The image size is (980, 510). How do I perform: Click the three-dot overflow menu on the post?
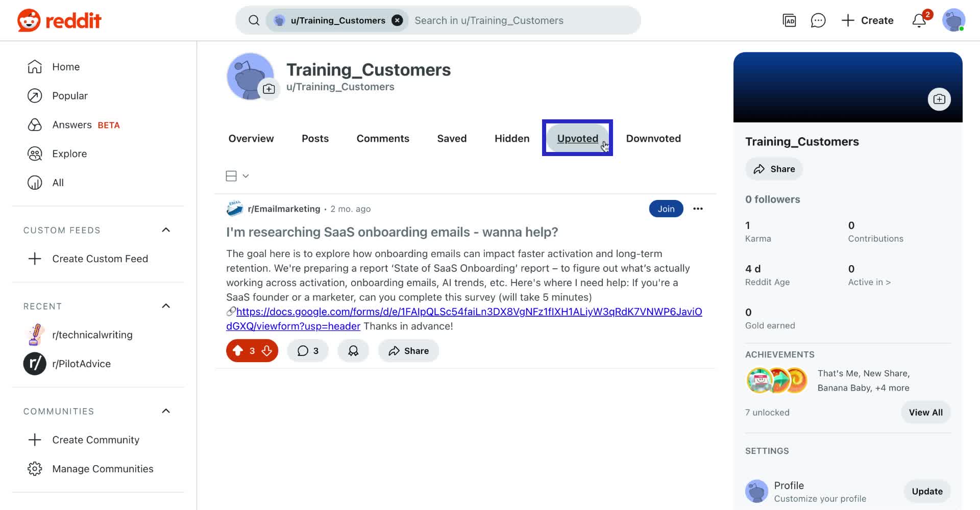[x=698, y=209]
